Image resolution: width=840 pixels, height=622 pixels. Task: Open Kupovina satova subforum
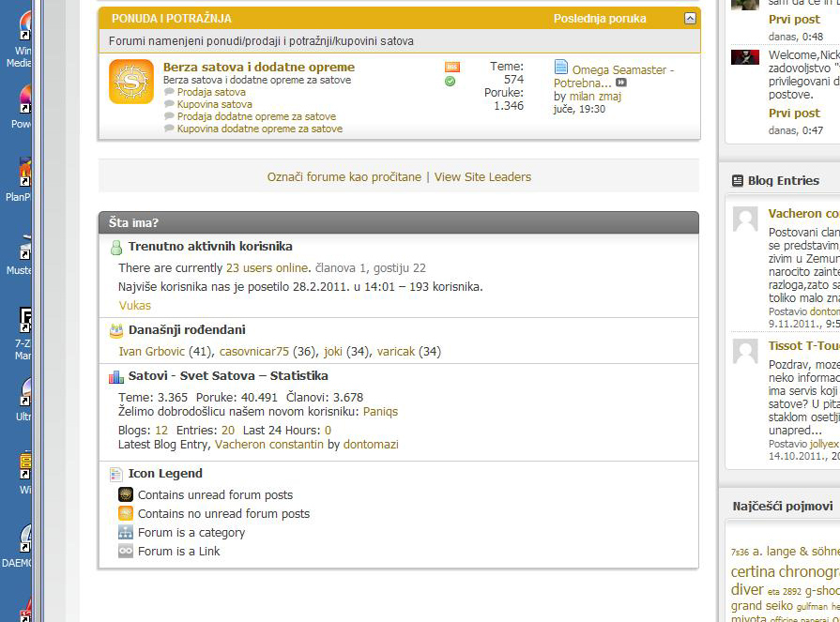pos(214,104)
